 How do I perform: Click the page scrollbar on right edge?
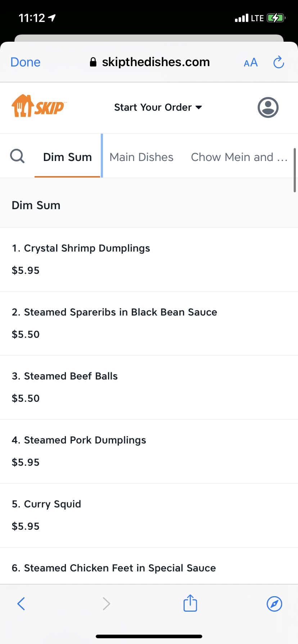point(294,170)
